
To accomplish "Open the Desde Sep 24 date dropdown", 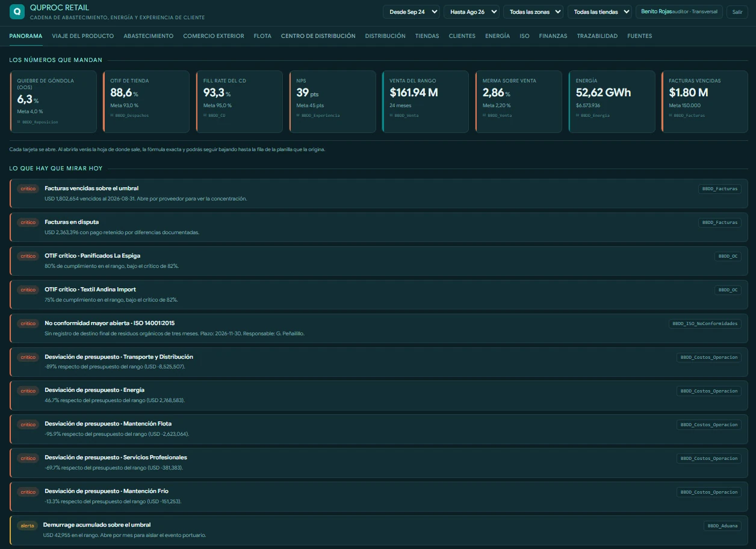I will pyautogui.click(x=411, y=12).
